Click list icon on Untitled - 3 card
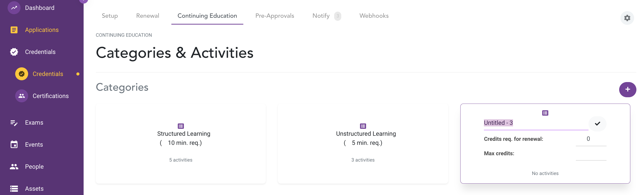This screenshot has width=644, height=195. pyautogui.click(x=545, y=113)
